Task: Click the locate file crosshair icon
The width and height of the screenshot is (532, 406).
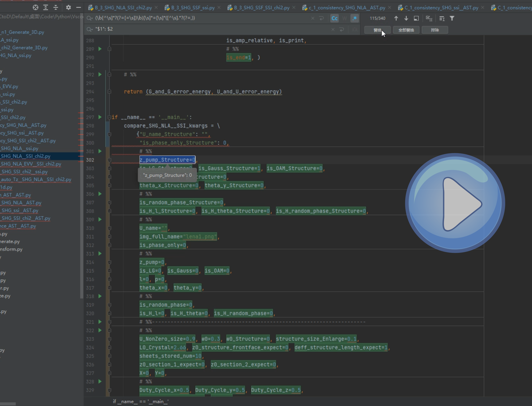Action: point(35,7)
